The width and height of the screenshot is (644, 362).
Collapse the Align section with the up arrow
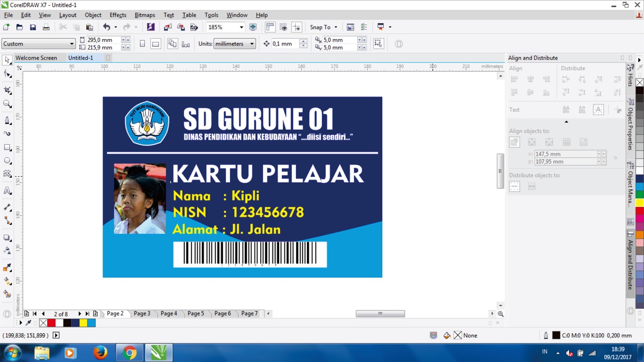point(566,122)
